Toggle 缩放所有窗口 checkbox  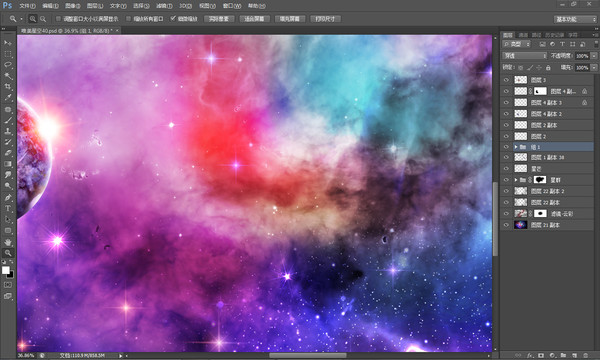coord(129,19)
